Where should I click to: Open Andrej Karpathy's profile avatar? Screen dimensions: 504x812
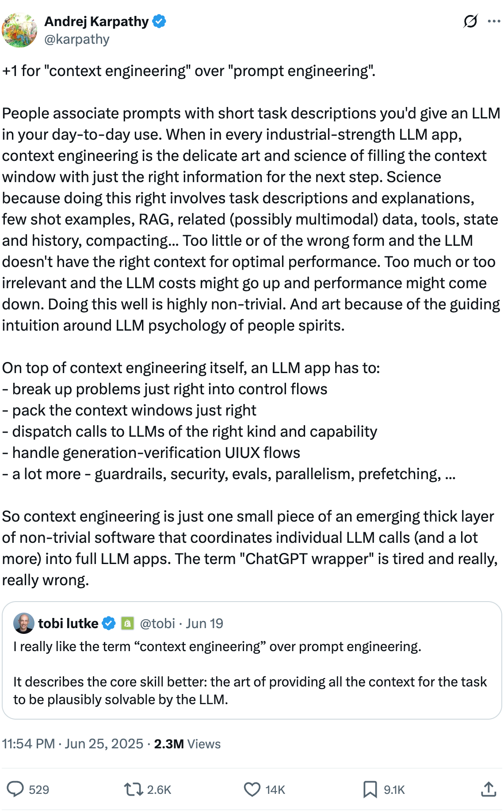[19, 30]
